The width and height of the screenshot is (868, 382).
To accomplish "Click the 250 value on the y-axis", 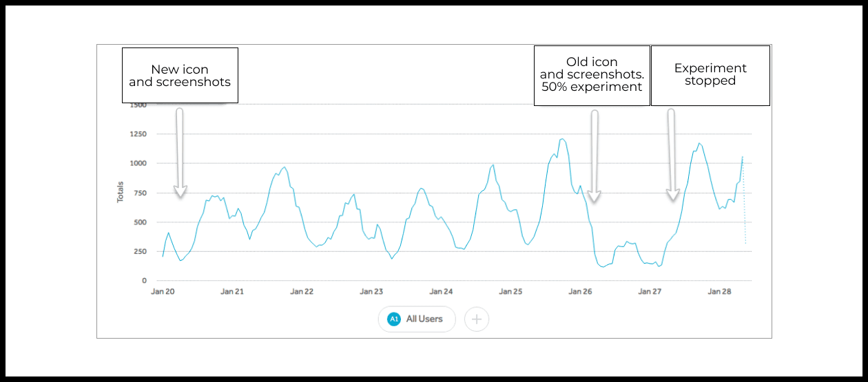I will (140, 251).
